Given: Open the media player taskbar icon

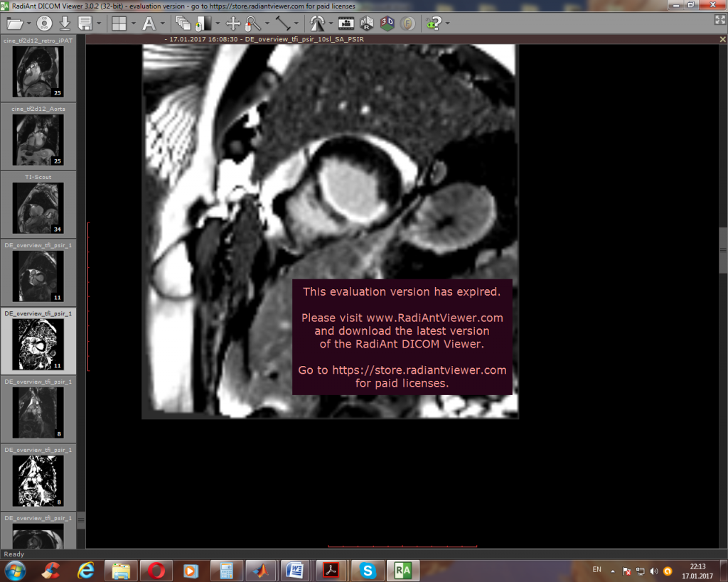Looking at the screenshot, I should coord(191,571).
